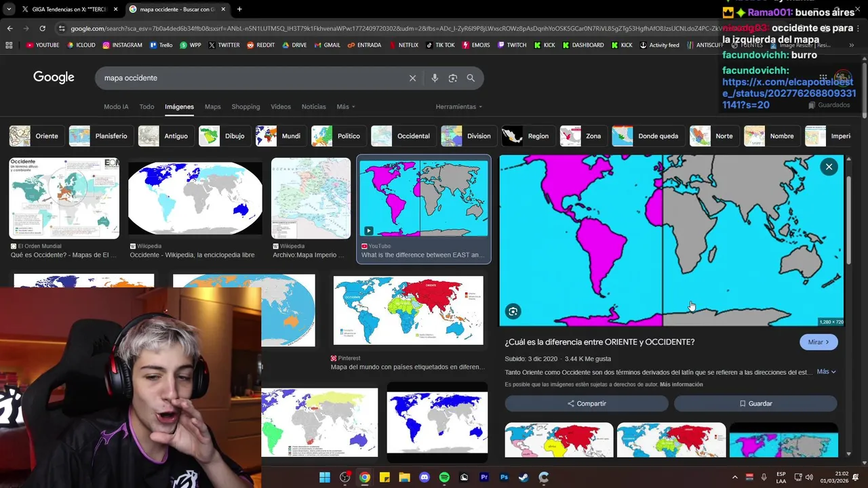
Task: Switch to the Noticias tab
Action: coord(314,106)
